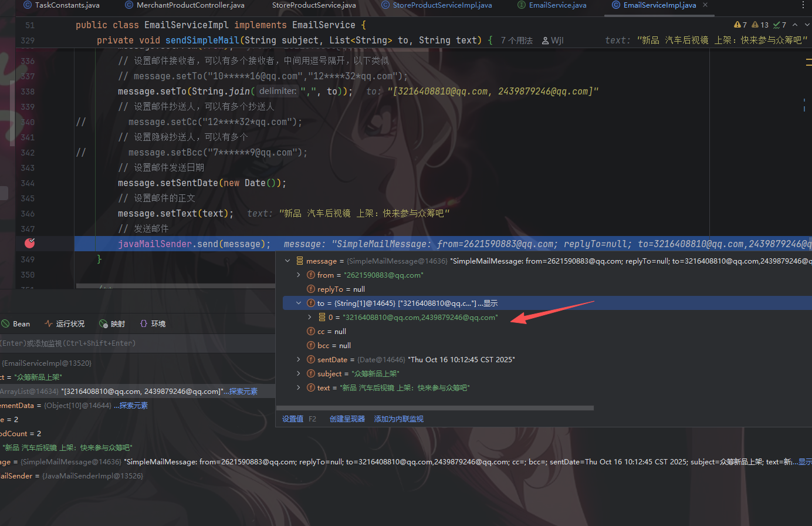
Task: Click the Wjl author inlay hint
Action: 553,41
